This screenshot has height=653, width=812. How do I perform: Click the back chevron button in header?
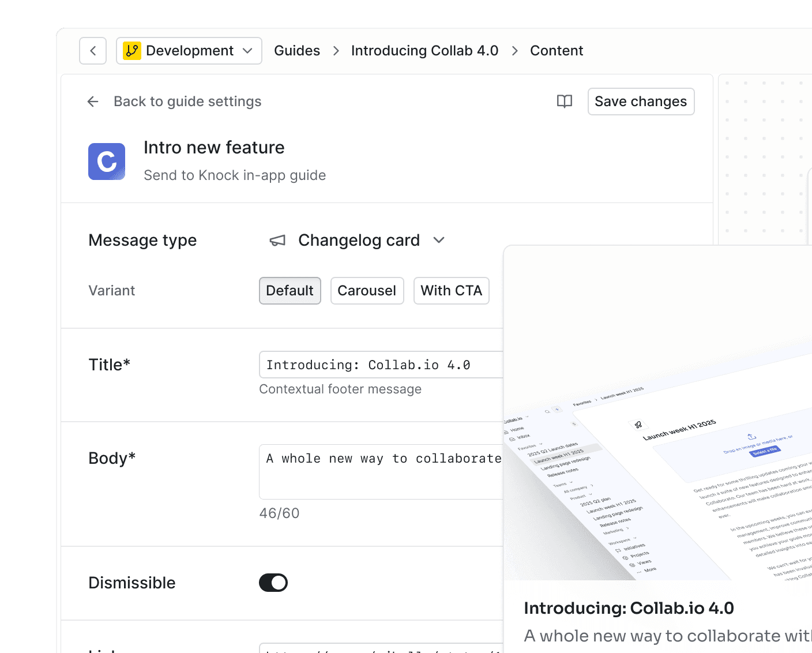click(93, 51)
